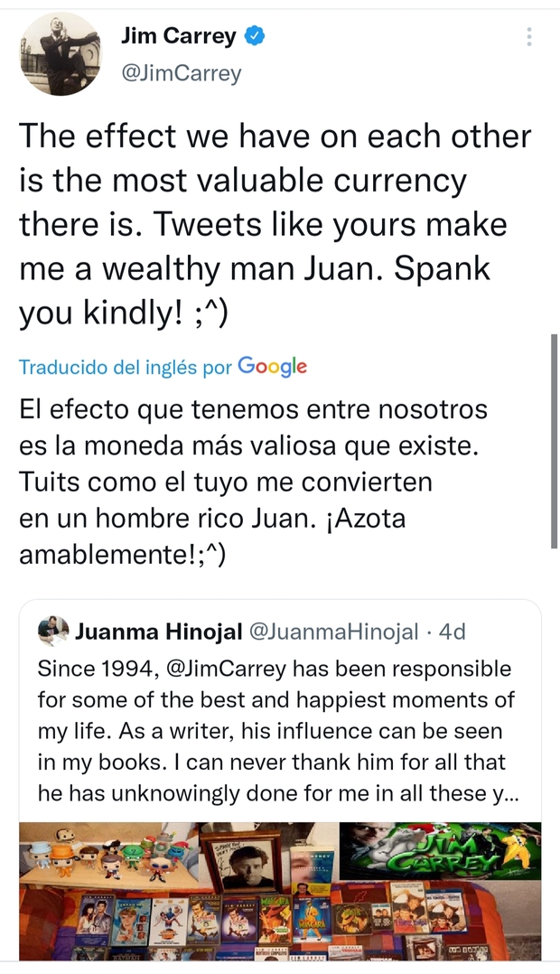
Task: Open the @JimCarrey handle below the name
Action: (x=181, y=73)
